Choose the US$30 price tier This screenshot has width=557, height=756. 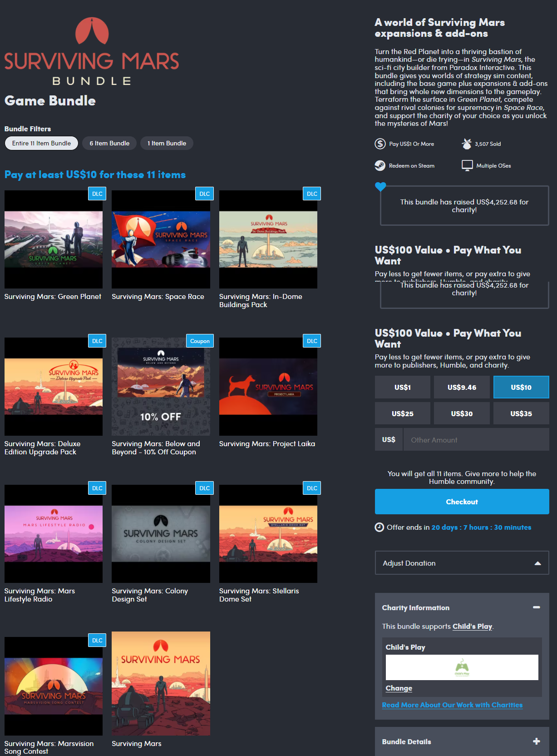462,413
